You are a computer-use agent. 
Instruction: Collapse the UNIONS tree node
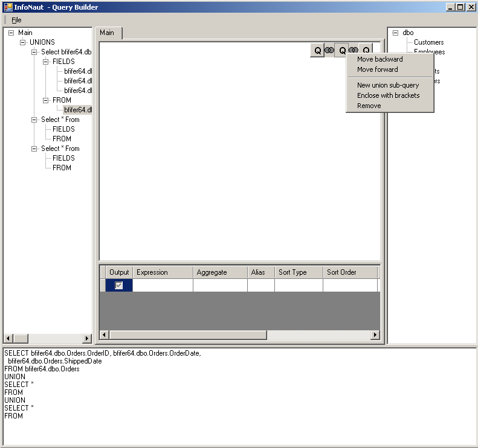[x=23, y=42]
